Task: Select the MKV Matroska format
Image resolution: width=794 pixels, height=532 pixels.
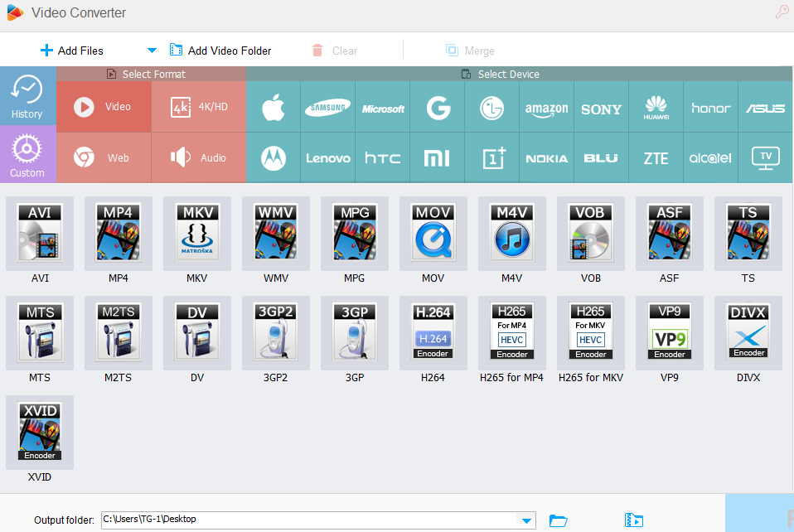Action: click(197, 233)
